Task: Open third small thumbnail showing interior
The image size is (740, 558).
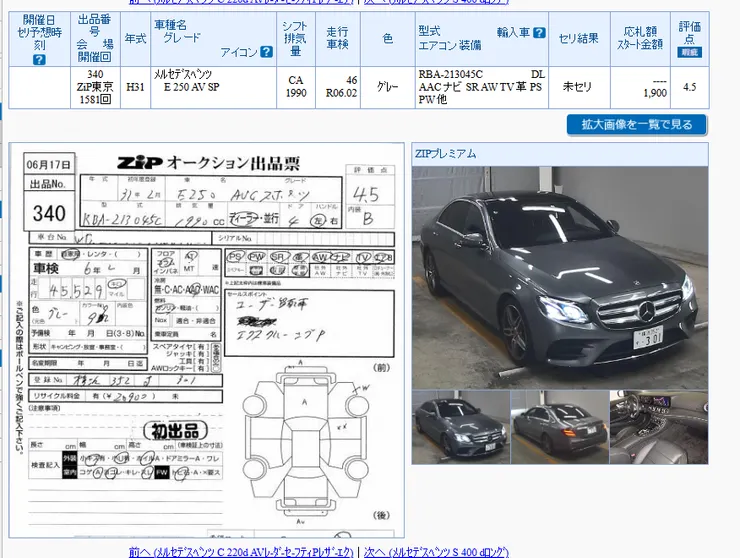Action: 659,427
